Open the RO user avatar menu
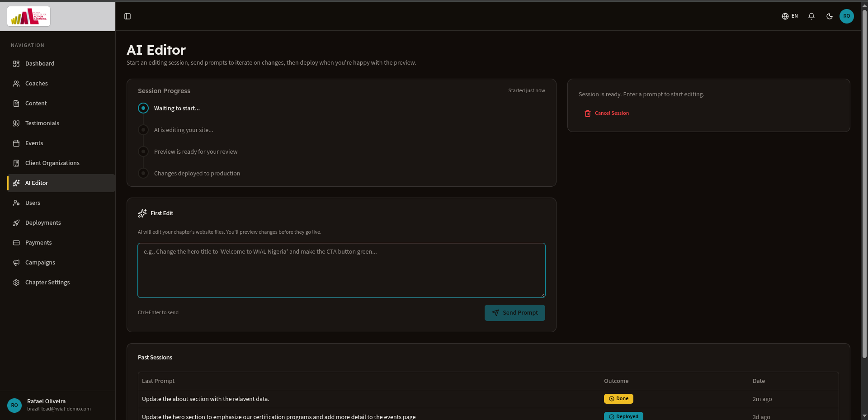868x420 pixels. pos(847,16)
